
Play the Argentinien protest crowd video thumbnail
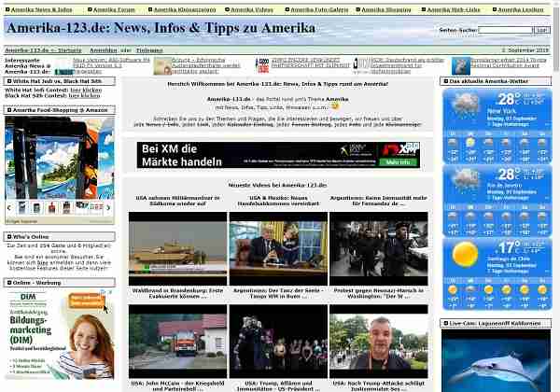(x=379, y=248)
